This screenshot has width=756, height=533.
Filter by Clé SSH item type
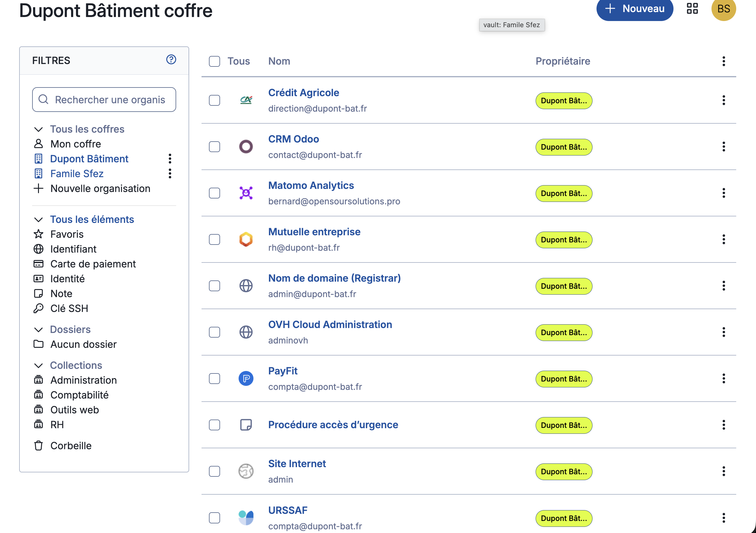click(69, 308)
